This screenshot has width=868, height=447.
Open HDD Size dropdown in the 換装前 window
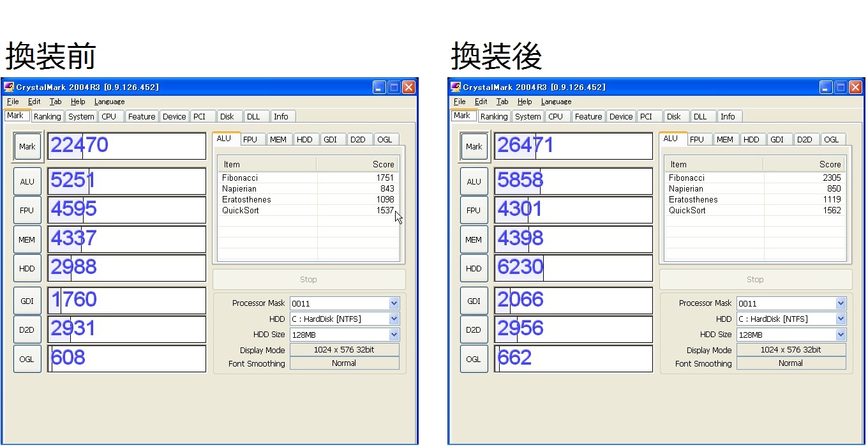click(394, 335)
